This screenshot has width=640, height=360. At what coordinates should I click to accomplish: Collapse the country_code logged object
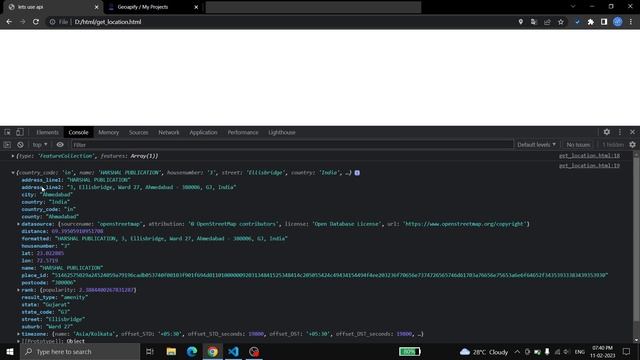click(x=13, y=173)
